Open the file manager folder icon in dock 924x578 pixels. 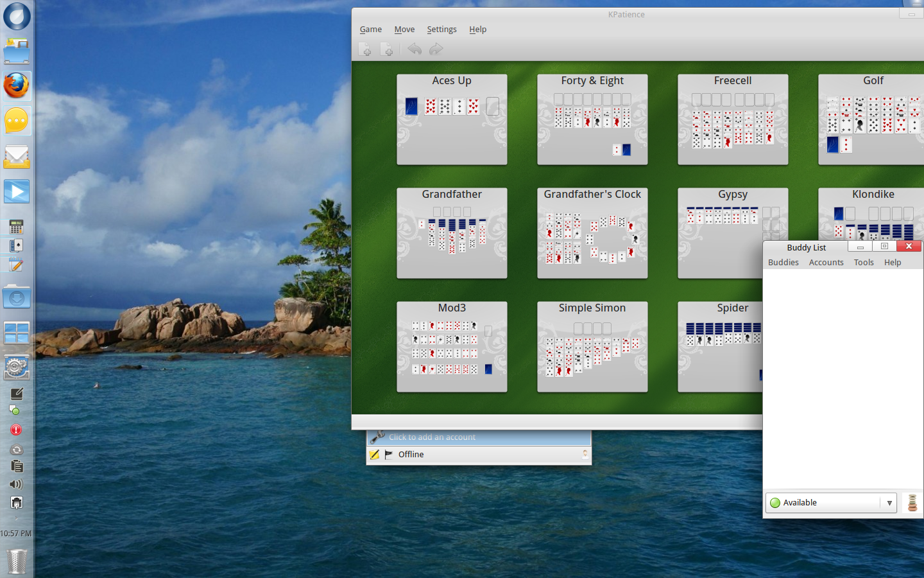tap(17, 51)
